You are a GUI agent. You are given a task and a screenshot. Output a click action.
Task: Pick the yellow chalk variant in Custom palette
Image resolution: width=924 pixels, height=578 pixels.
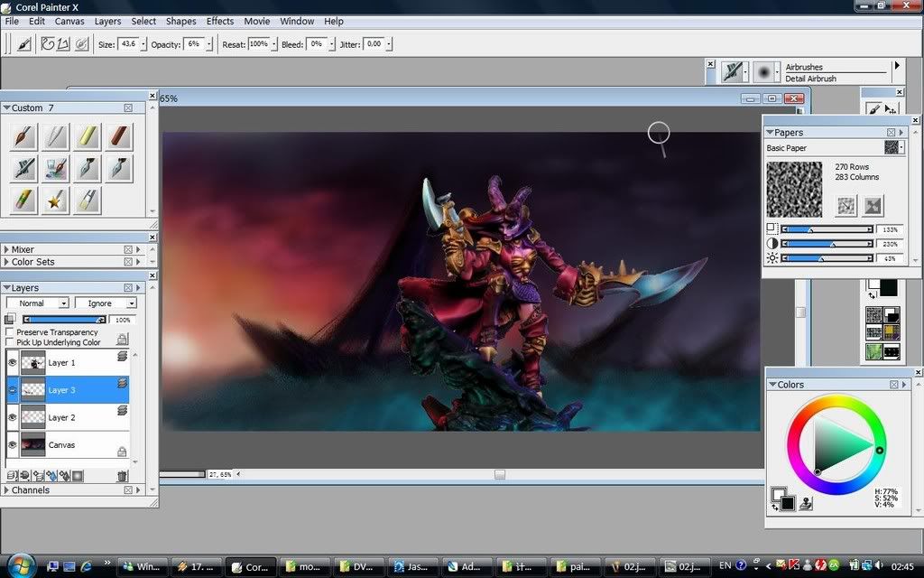click(87, 137)
